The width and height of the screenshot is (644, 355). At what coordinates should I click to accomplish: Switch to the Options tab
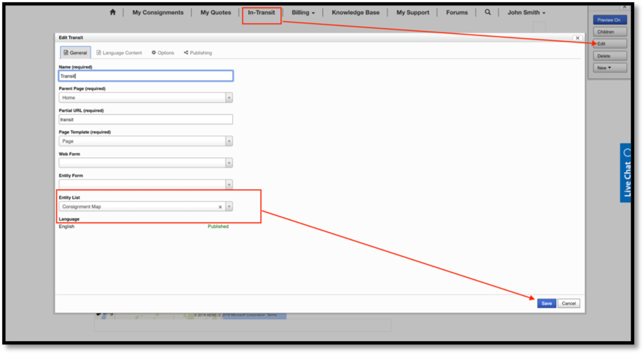coord(163,53)
